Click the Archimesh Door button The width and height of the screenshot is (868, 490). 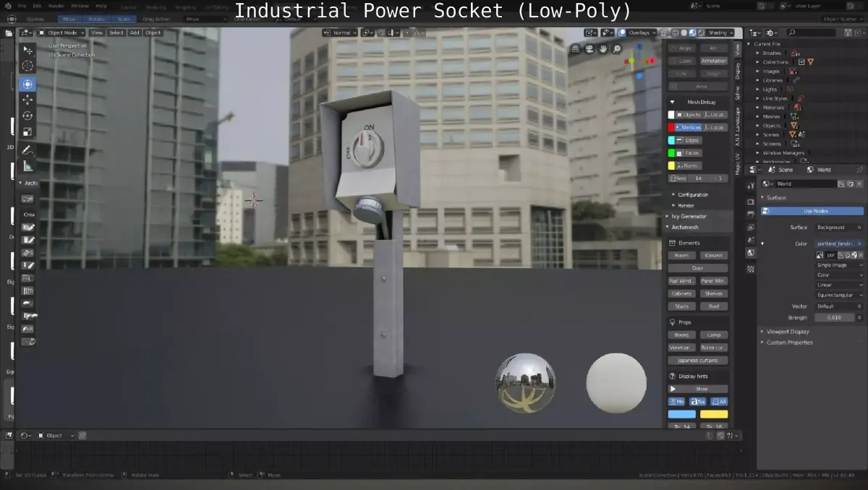697,268
